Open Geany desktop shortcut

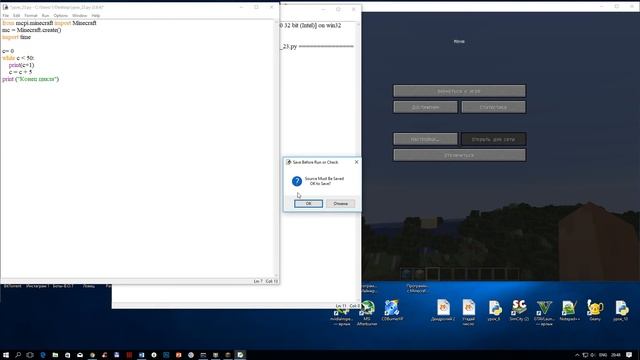pyautogui.click(x=595, y=310)
